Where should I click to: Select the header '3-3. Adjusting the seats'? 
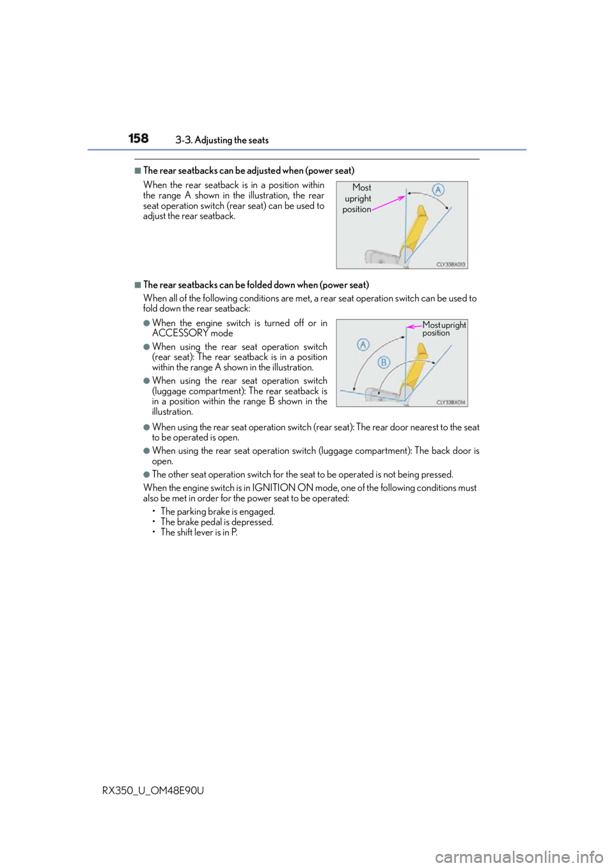(x=222, y=140)
